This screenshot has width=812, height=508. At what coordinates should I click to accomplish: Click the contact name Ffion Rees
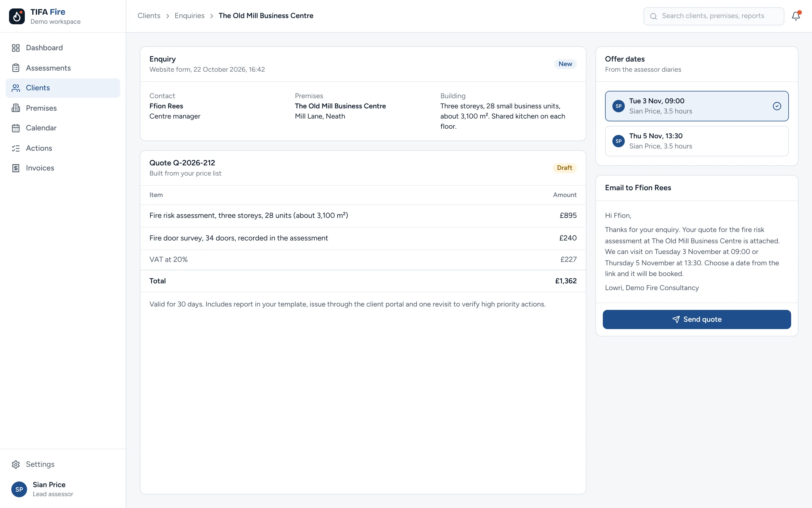pyautogui.click(x=166, y=106)
